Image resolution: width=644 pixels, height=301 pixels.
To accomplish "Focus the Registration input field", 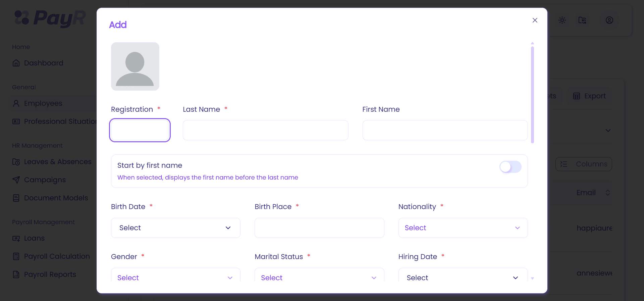I will coord(140,130).
